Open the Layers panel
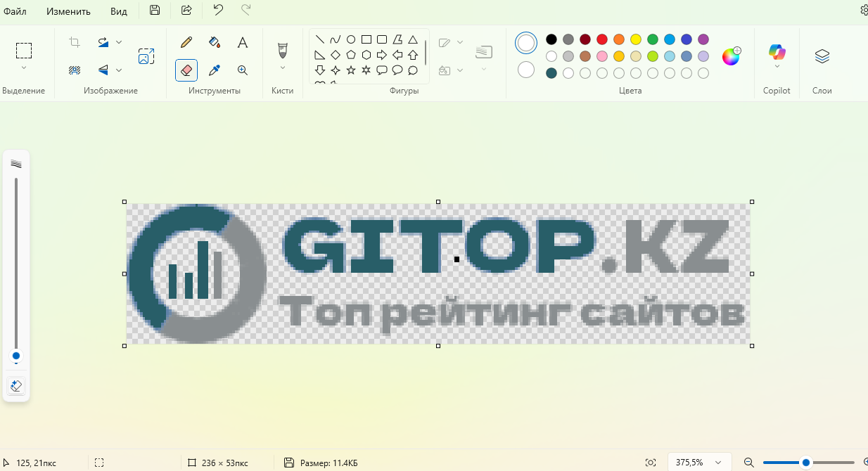The width and height of the screenshot is (868, 471). pyautogui.click(x=822, y=57)
